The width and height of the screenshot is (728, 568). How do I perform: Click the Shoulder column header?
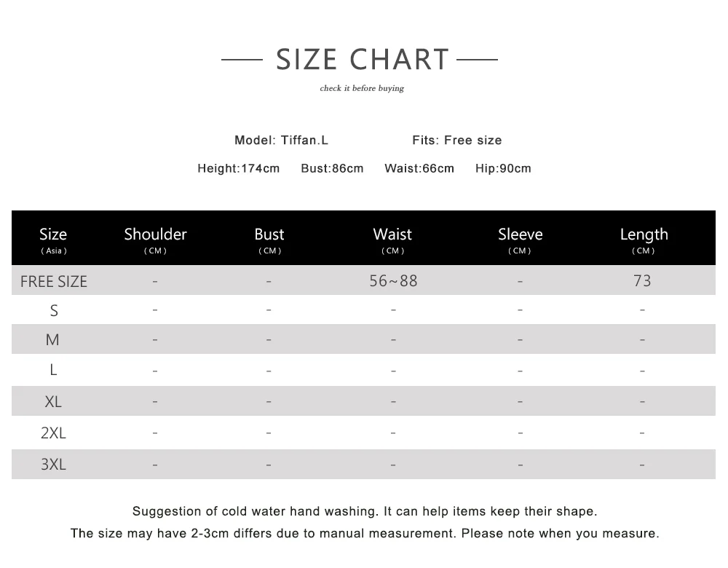[155, 239]
